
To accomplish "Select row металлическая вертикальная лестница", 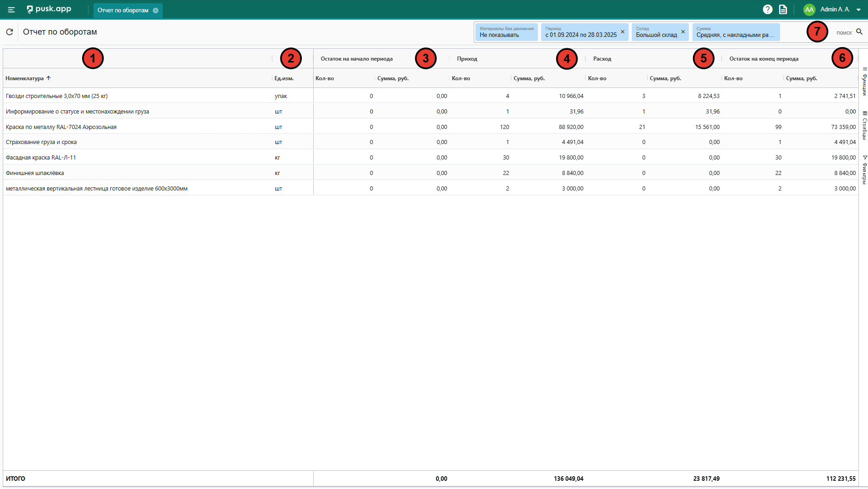I will pyautogui.click(x=430, y=188).
